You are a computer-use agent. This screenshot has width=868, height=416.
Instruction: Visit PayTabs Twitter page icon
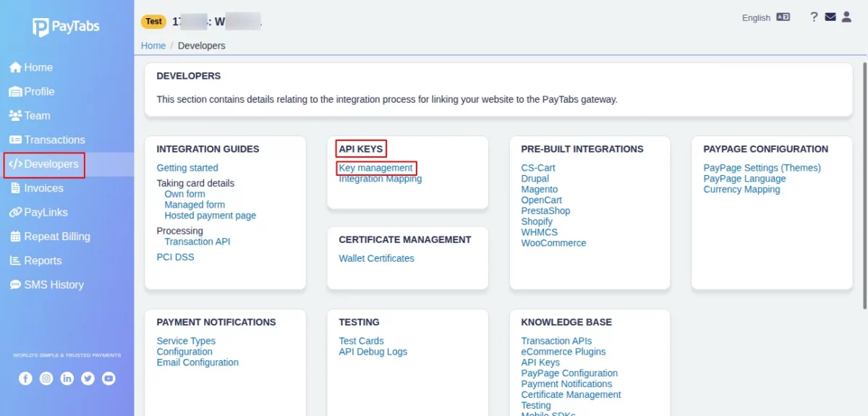click(x=88, y=378)
